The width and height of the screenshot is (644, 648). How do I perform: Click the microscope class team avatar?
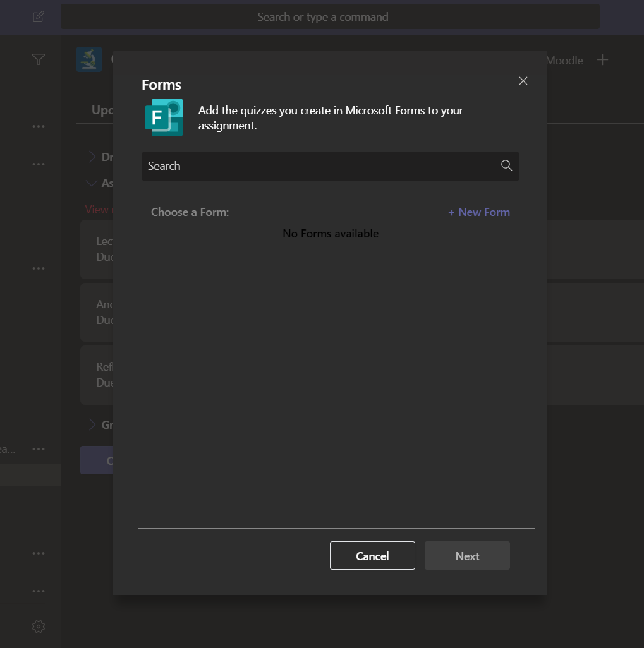[x=89, y=59]
